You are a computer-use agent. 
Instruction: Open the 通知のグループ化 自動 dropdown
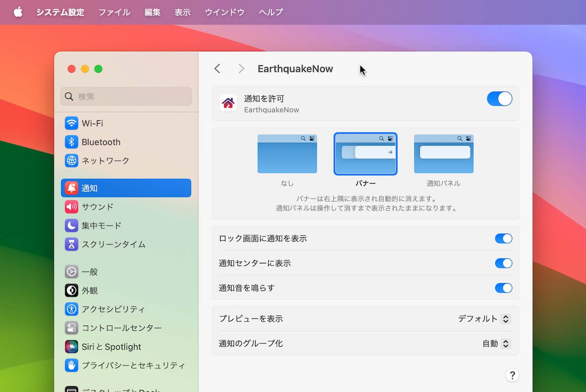point(496,343)
